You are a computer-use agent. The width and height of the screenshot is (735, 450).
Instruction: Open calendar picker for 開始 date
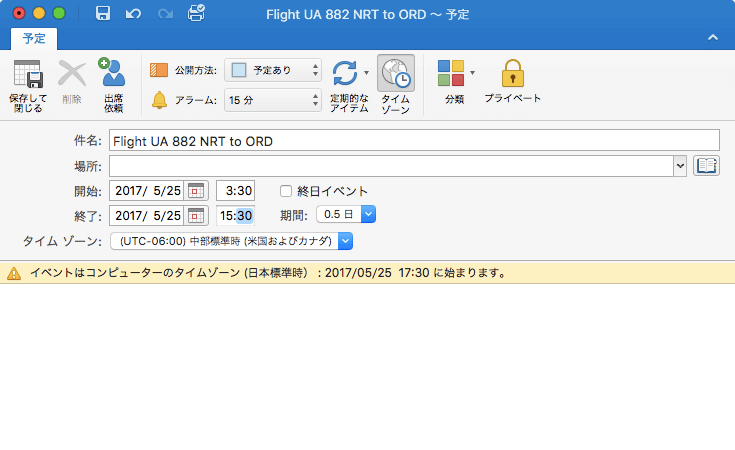pyautogui.click(x=196, y=191)
